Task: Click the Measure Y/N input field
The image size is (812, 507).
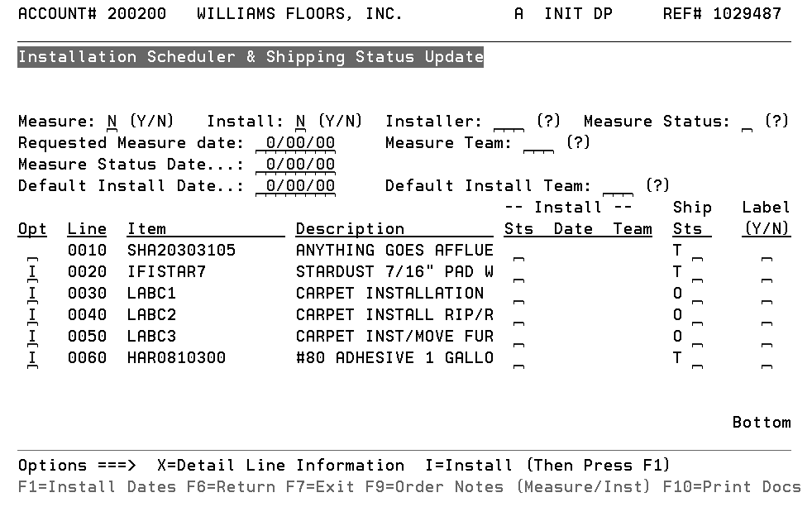Action: [112, 122]
